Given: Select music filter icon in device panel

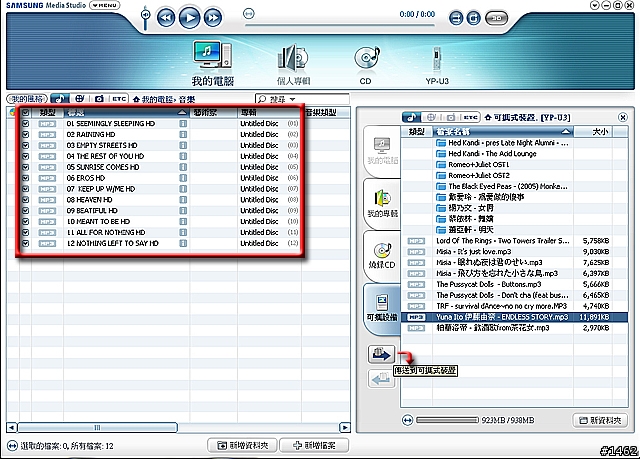Looking at the screenshot, I should (x=411, y=118).
